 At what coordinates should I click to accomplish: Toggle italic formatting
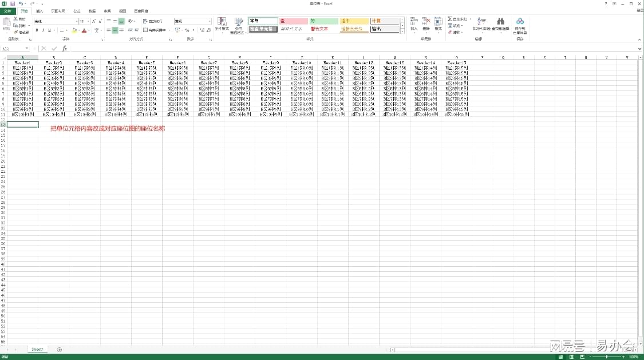(43, 30)
